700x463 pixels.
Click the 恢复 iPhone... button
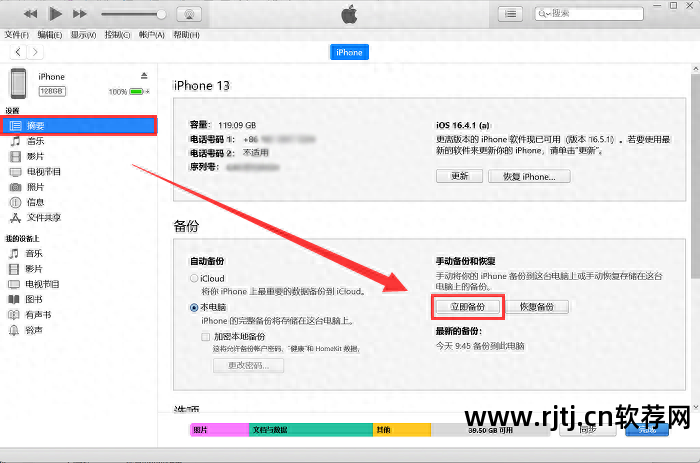tap(529, 176)
